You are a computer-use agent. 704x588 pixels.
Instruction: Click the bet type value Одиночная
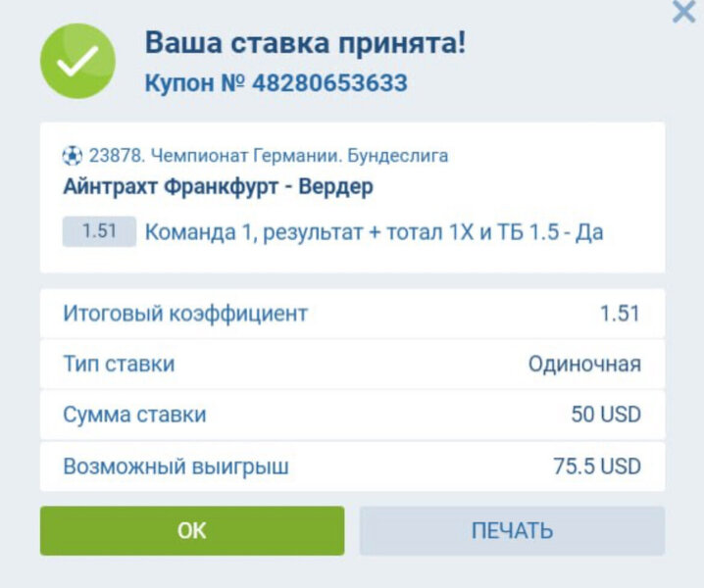coord(584,365)
